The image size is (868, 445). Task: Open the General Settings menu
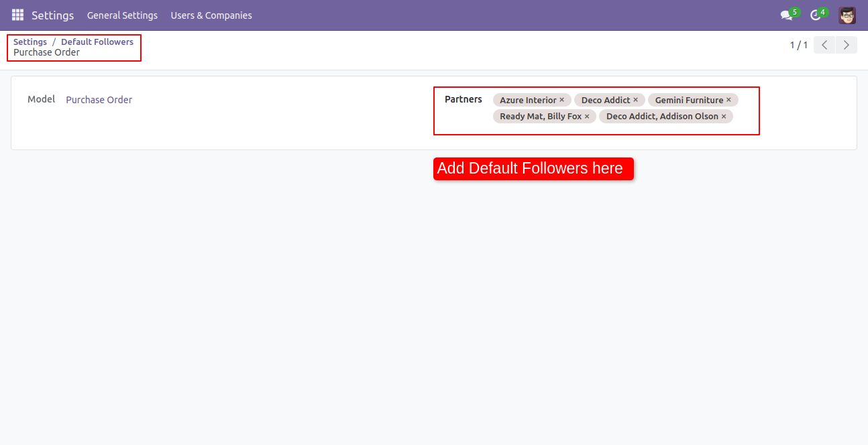122,15
